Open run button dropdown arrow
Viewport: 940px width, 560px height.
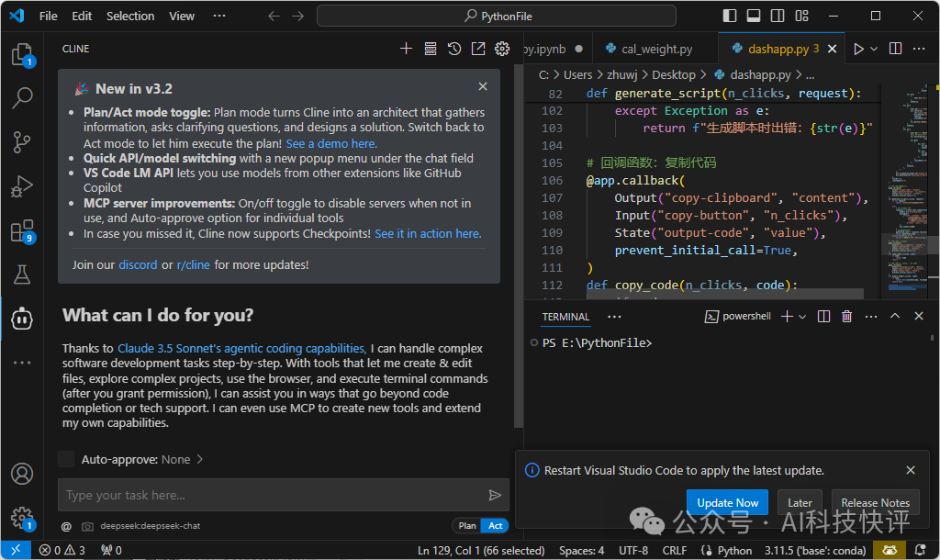874,49
